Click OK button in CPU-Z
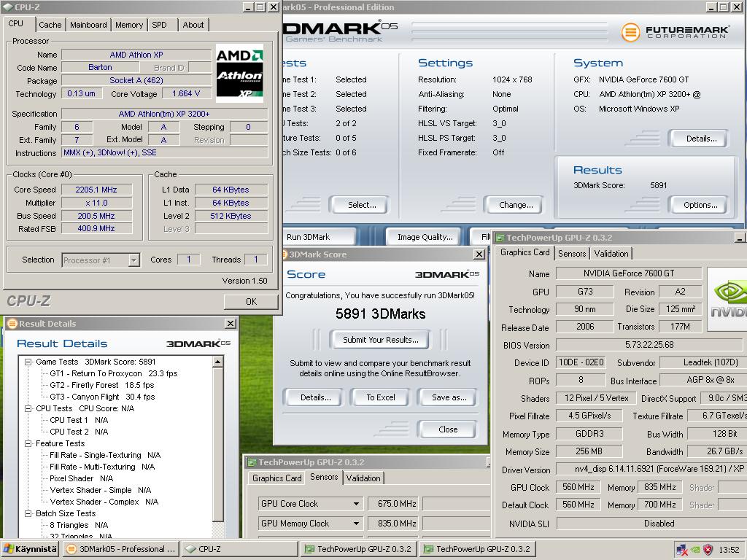 [x=251, y=301]
